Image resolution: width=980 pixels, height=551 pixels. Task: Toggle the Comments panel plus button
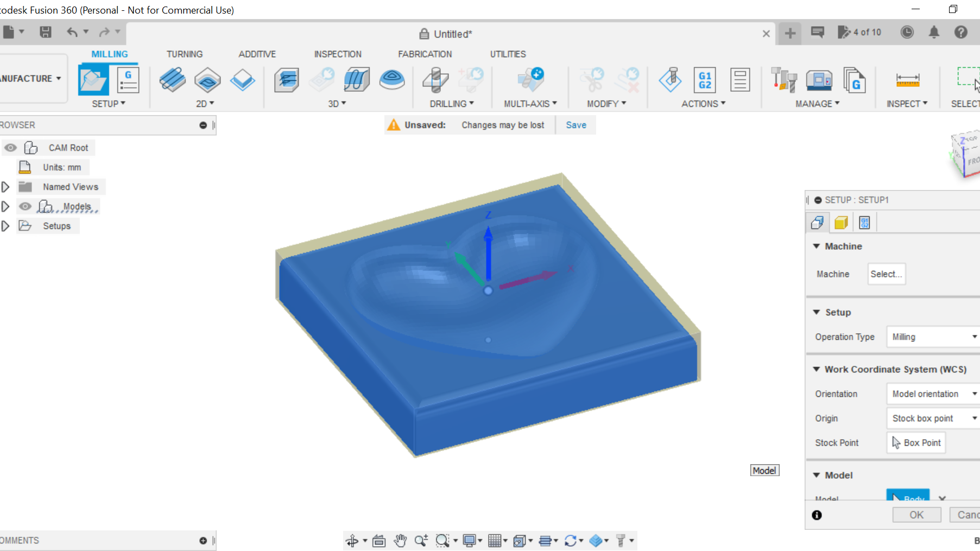click(x=203, y=541)
